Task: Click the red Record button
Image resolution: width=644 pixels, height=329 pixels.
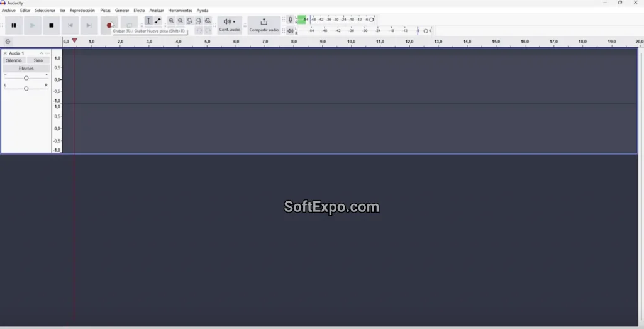Action: coord(109,25)
